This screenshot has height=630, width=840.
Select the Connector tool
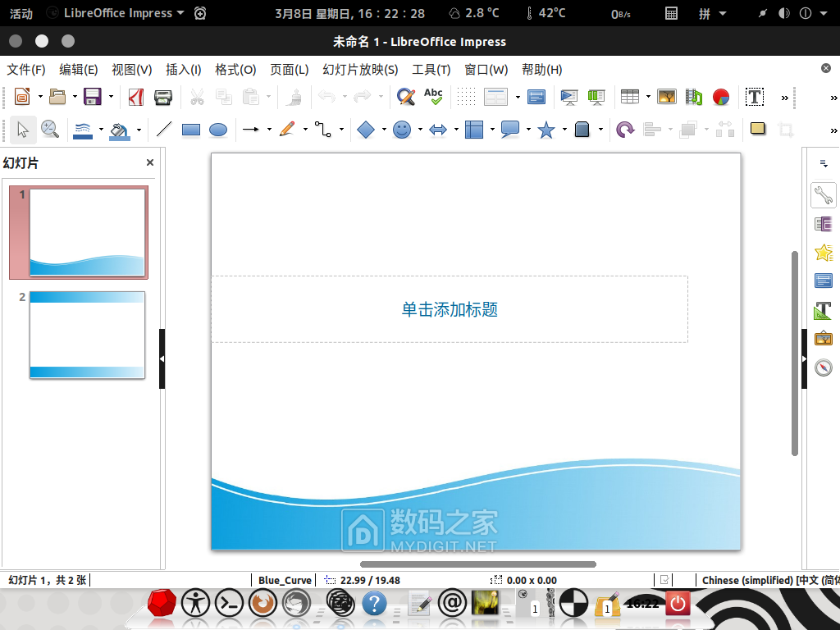323,129
